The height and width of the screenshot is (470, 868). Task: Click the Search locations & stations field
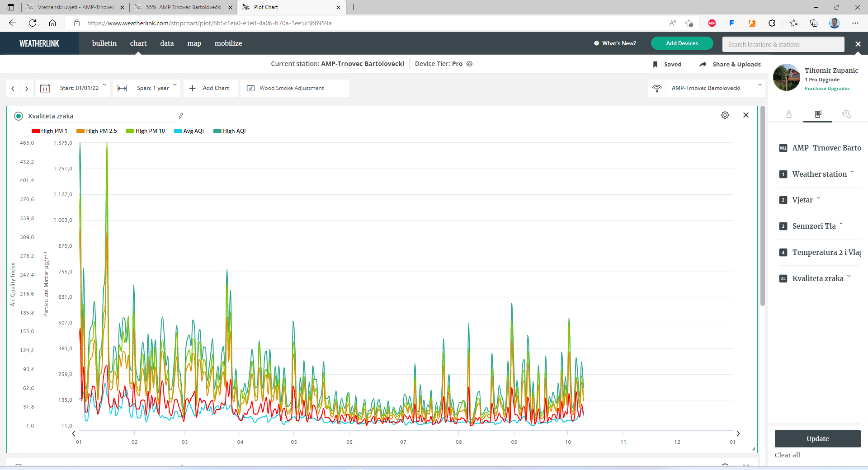[783, 44]
